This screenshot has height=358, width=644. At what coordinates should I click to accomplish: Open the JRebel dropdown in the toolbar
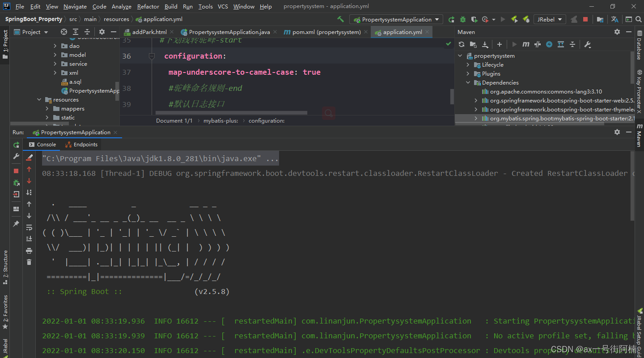click(x=550, y=19)
